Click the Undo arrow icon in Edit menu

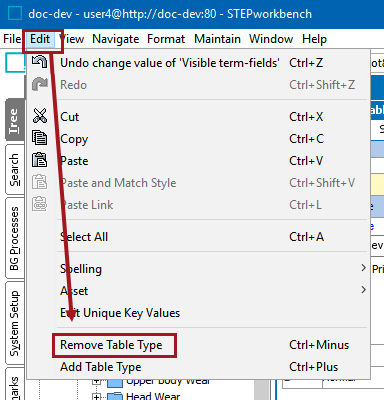tap(40, 62)
